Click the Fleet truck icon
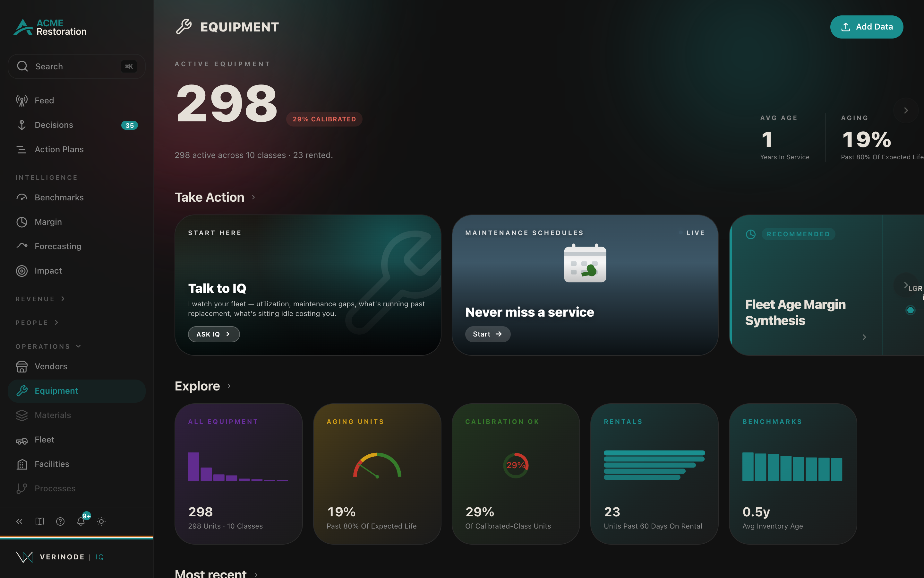This screenshot has width=924, height=578. pos(22,440)
